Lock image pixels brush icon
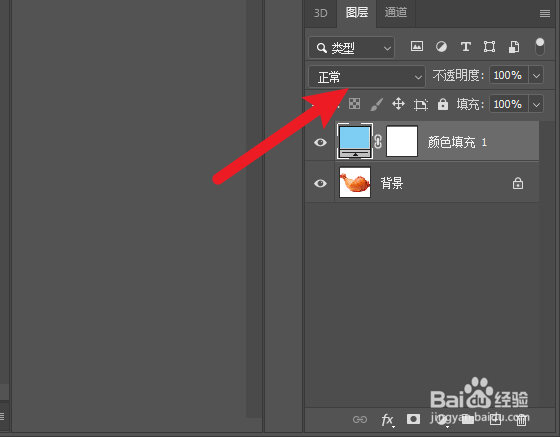Viewport: 560px width, 437px height. pos(376,104)
